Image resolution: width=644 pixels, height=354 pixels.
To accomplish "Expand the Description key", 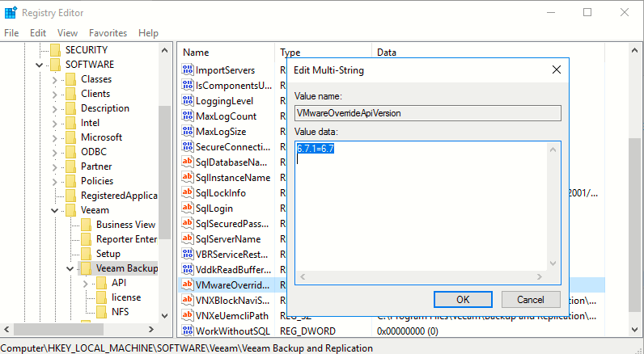I will pos(55,108).
